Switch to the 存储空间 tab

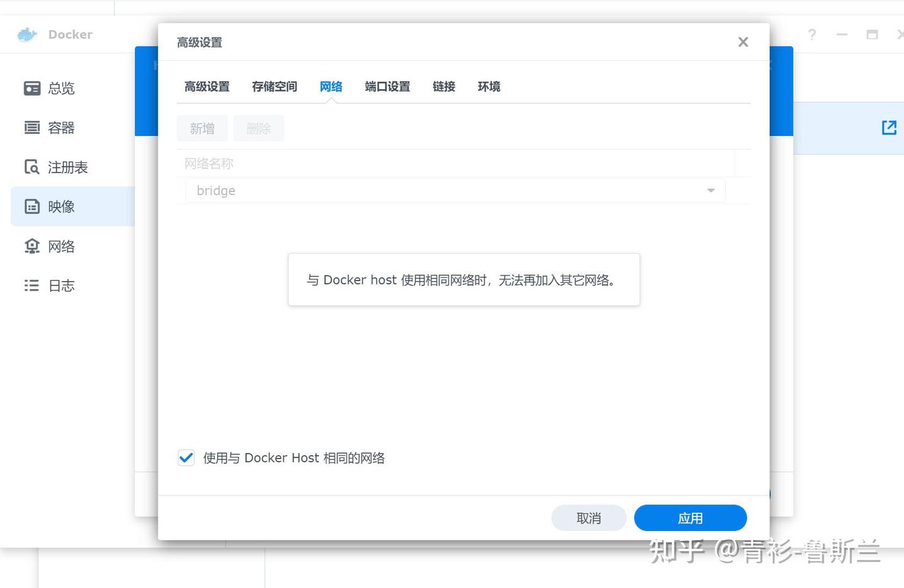274,87
